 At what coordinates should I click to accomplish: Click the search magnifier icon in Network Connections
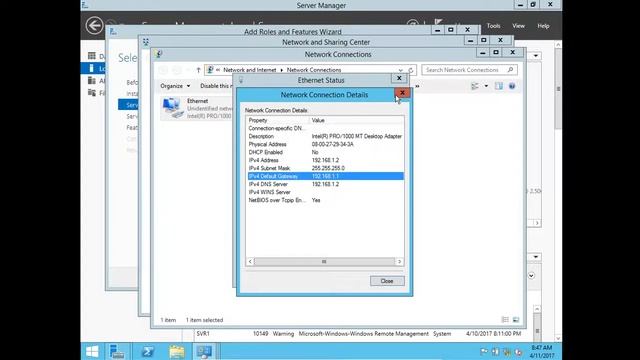tap(510, 70)
